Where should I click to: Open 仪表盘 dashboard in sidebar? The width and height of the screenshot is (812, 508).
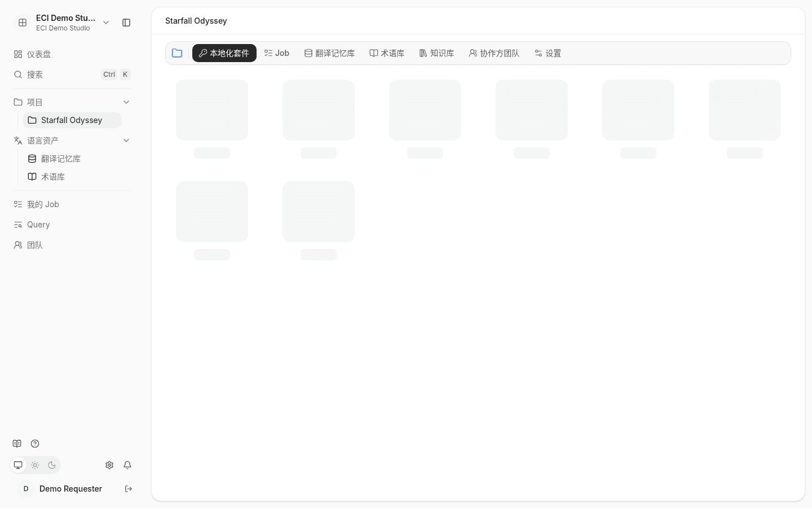point(72,54)
